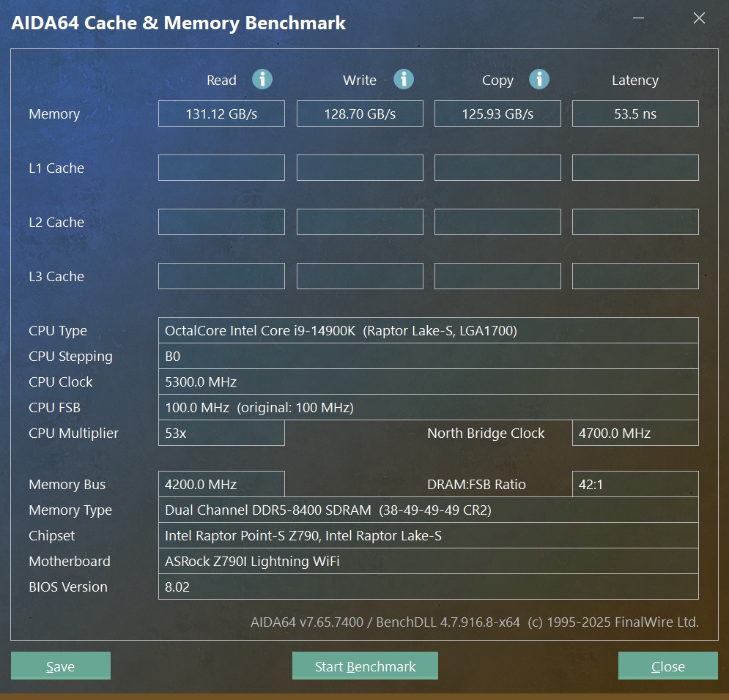The width and height of the screenshot is (729, 700).
Task: Click the empty L1 Cache Copy field
Action: point(497,168)
